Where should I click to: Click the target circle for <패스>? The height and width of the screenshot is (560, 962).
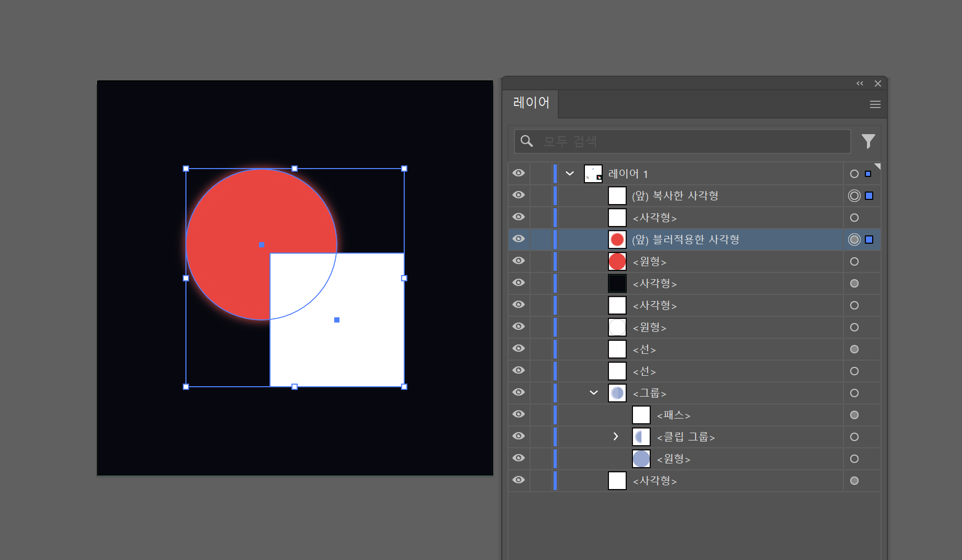(854, 415)
